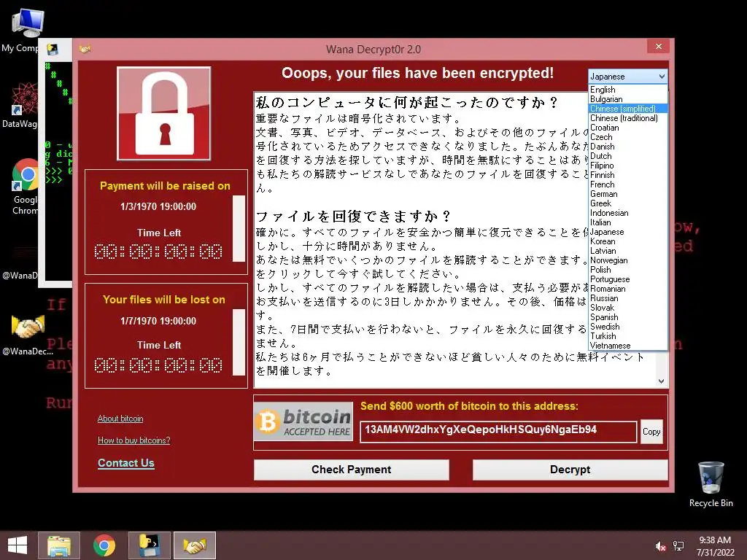The width and height of the screenshot is (747, 560).
Task: Select Korean from the language list
Action: [x=628, y=241]
